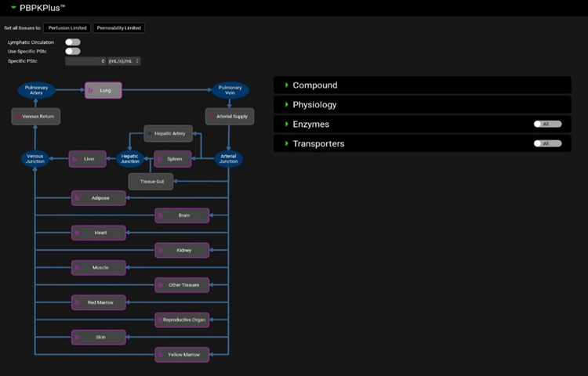Click the Specific PStc value field
588x376 pixels.
point(85,61)
